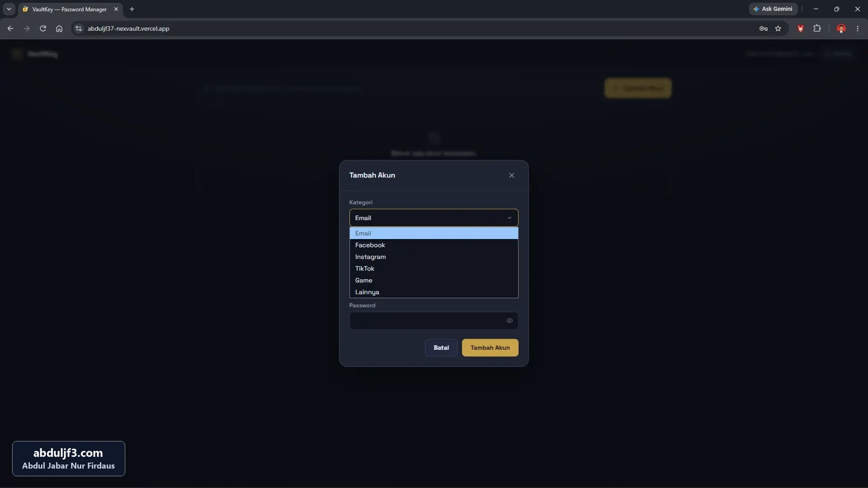View site information icon in address bar
868x488 pixels.
[78, 28]
